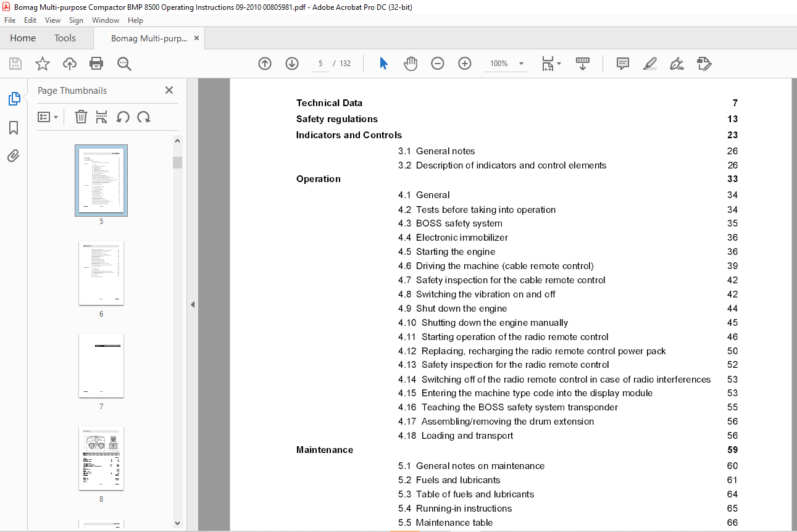Image resolution: width=797 pixels, height=532 pixels.
Task: Click '5.5 Maintenance table' entry
Action: pyautogui.click(x=445, y=523)
